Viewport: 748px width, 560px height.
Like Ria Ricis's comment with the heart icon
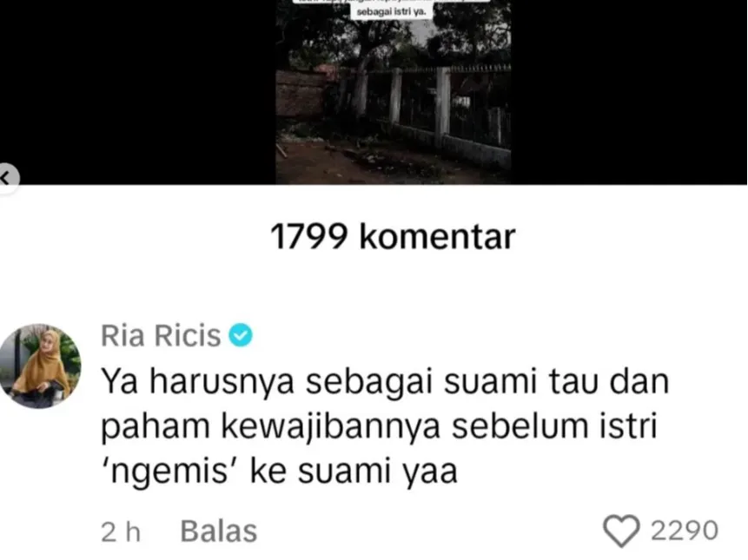coord(621,530)
